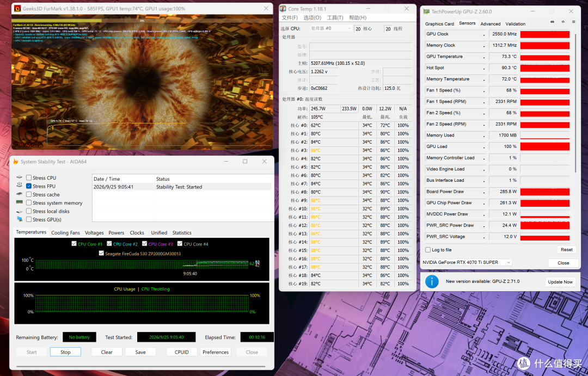Screen dimensions: 588x376
Task: Uncheck the Seagate FireCuda 530 graph checkbox
Action: click(101, 254)
